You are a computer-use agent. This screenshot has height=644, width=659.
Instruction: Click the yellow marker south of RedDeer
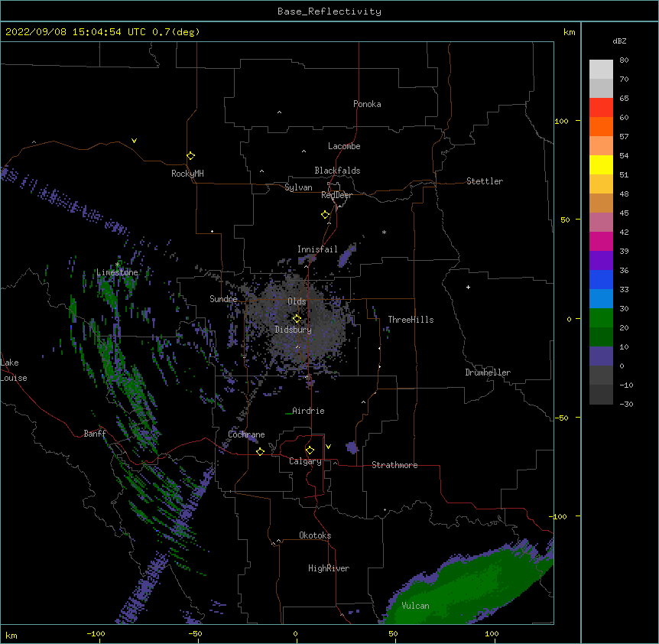(x=325, y=215)
